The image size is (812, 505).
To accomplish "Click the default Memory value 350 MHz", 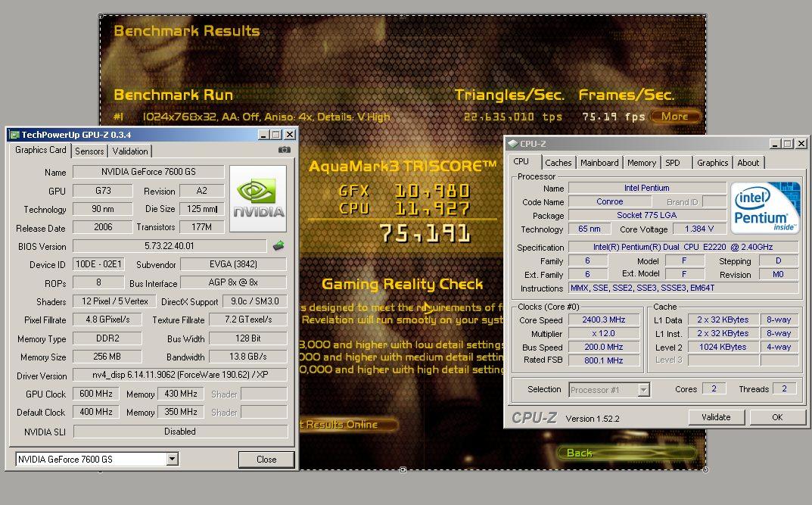I will pyautogui.click(x=181, y=412).
